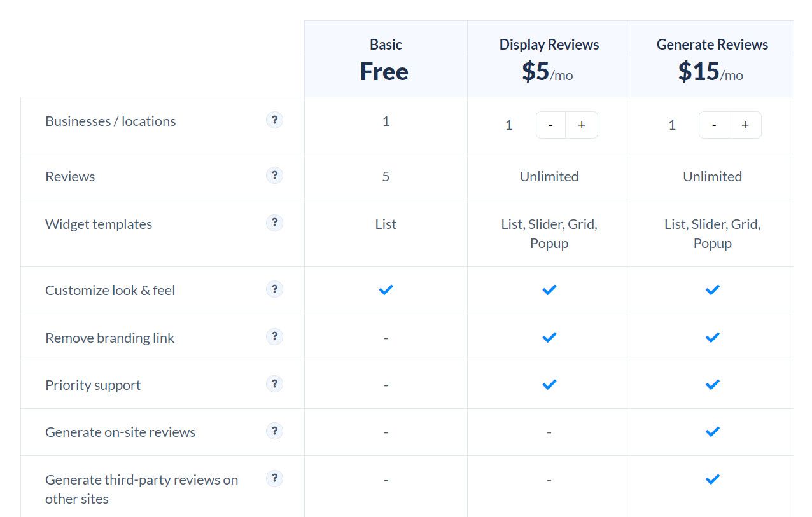Decrease locations for Generate Reviews plan
This screenshot has height=517, width=812.
tap(714, 125)
